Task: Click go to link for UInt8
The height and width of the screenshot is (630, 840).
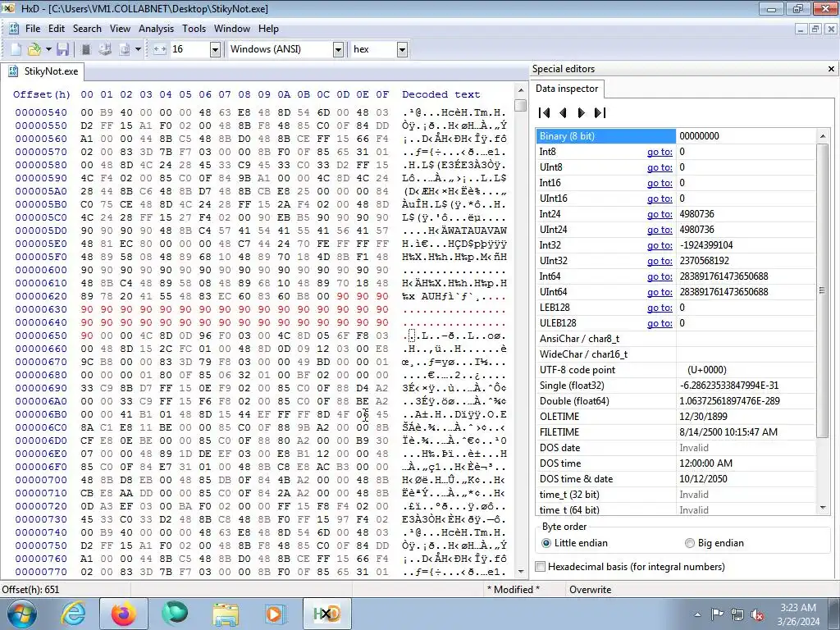Action: [x=660, y=167]
